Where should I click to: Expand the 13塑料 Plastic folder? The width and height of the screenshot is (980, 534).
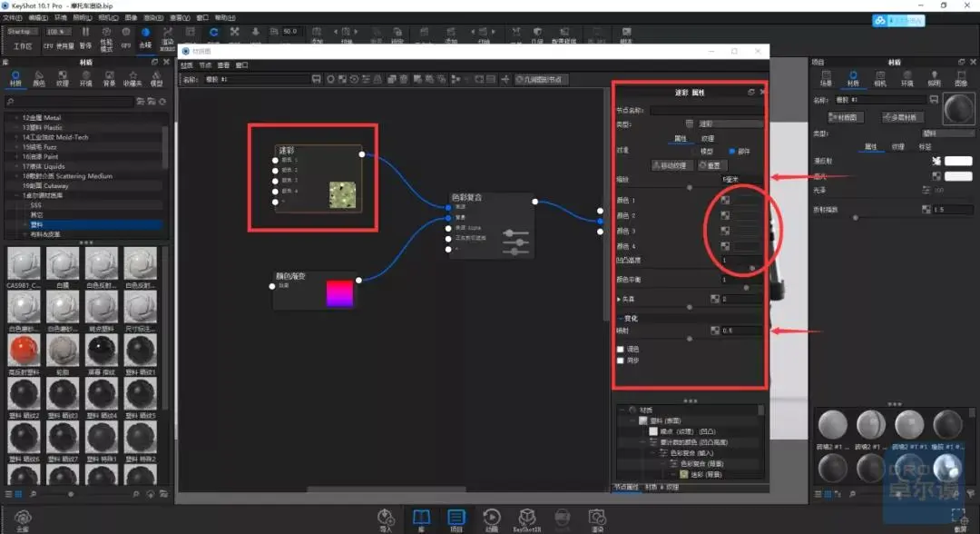17,127
